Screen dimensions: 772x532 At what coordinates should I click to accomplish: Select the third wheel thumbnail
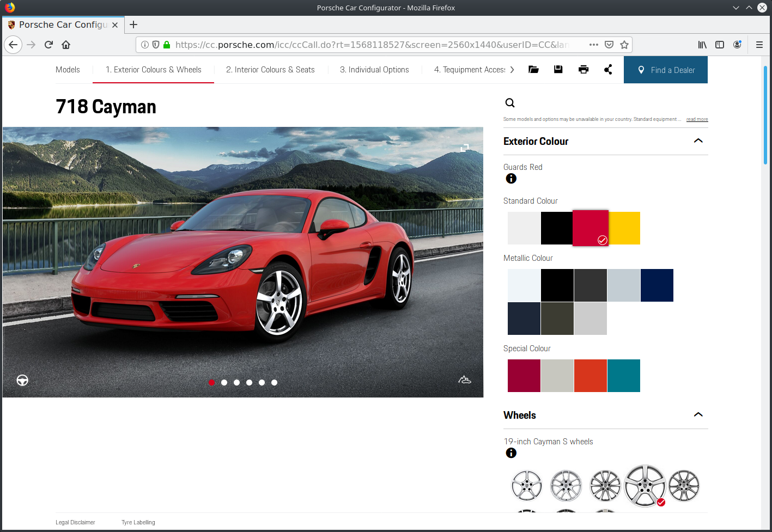[605, 485]
